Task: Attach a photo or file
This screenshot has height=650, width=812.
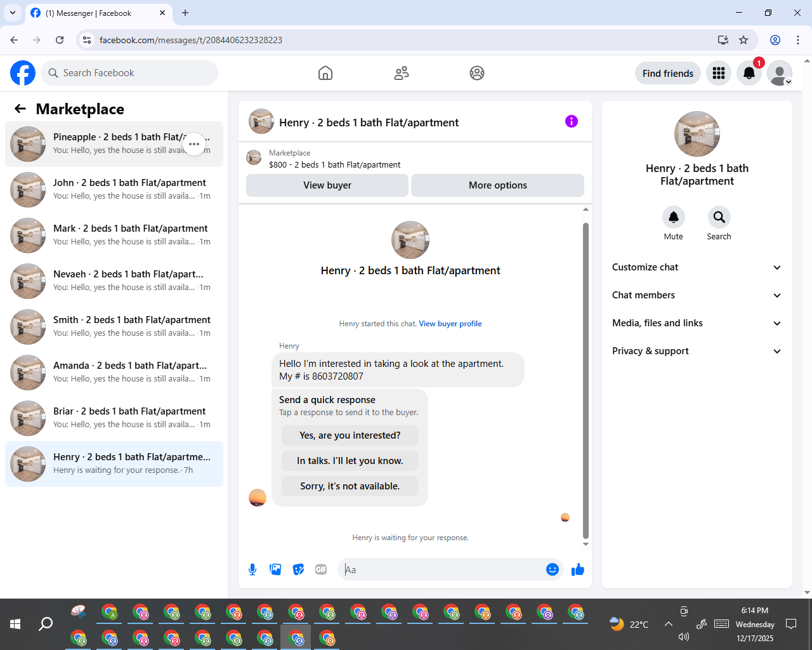Action: point(275,569)
